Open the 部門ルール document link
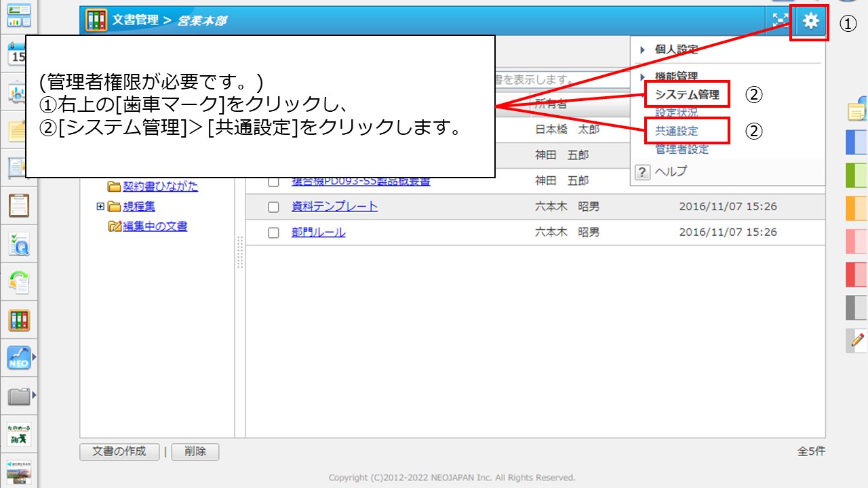This screenshot has width=868, height=488. coord(318,232)
